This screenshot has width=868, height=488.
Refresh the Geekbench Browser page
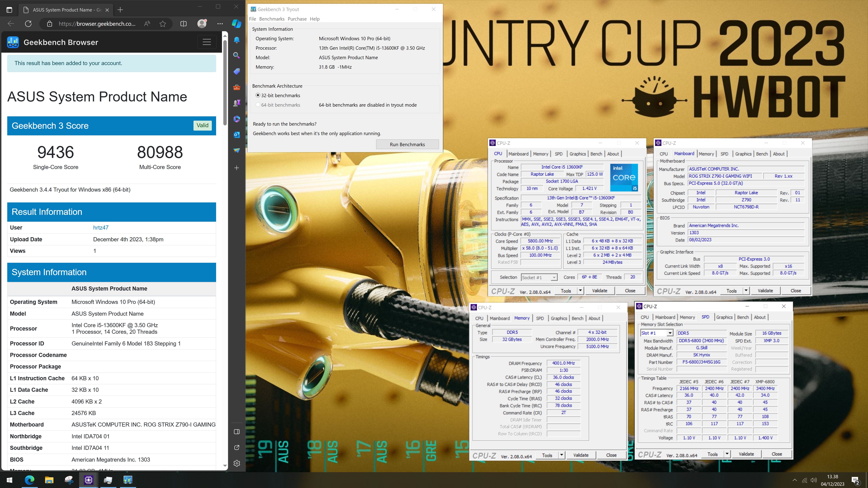click(x=28, y=23)
